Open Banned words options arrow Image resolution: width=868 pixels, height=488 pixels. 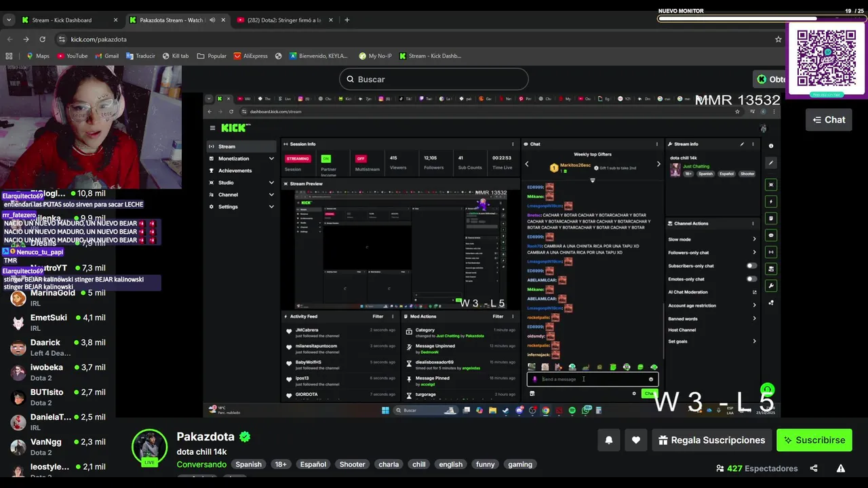coord(754,319)
